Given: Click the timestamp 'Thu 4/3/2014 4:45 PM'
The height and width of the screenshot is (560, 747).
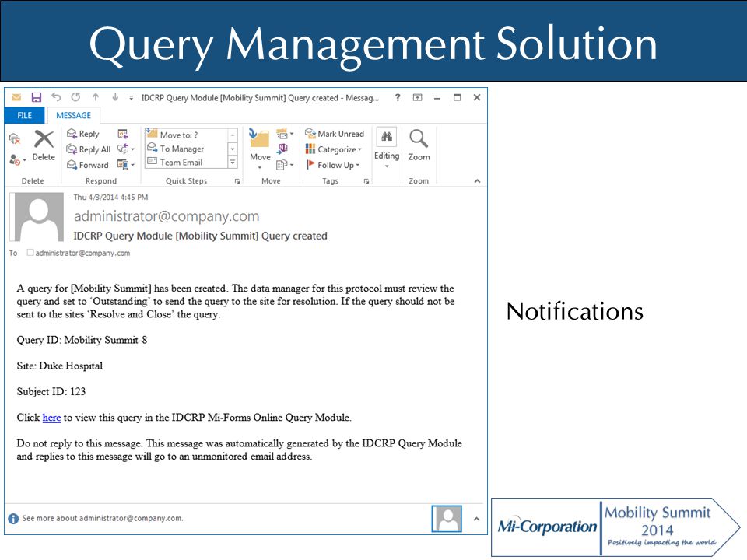Looking at the screenshot, I should point(110,197).
